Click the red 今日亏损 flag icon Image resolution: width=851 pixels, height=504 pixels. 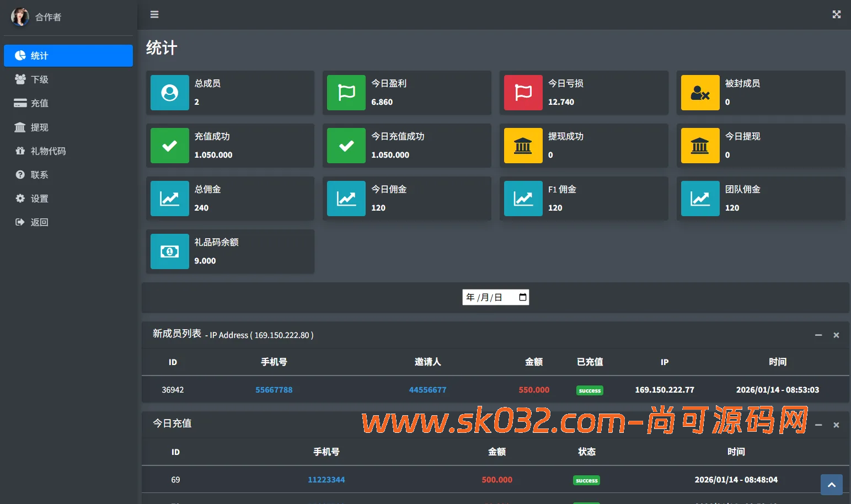pyautogui.click(x=523, y=93)
